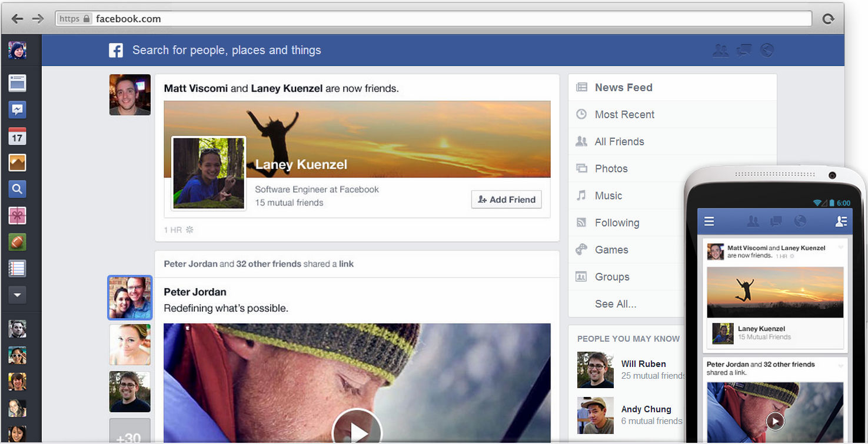Click the Add Friend button
The image size is (868, 444).
(506, 199)
